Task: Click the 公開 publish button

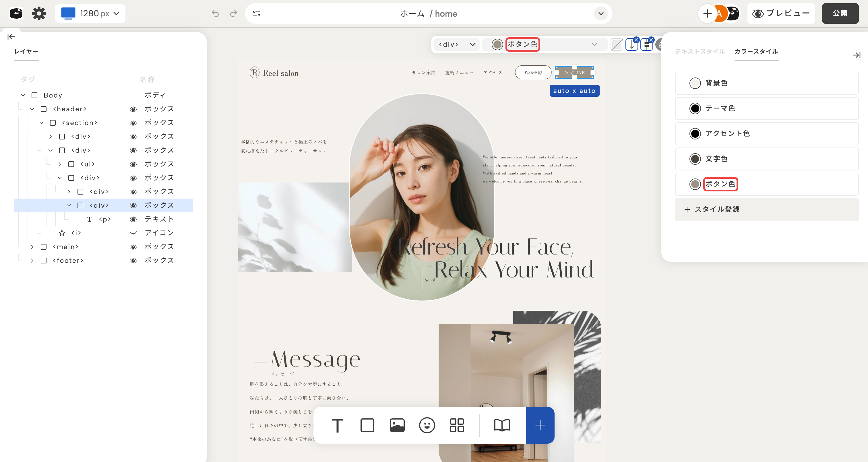Action: (840, 13)
